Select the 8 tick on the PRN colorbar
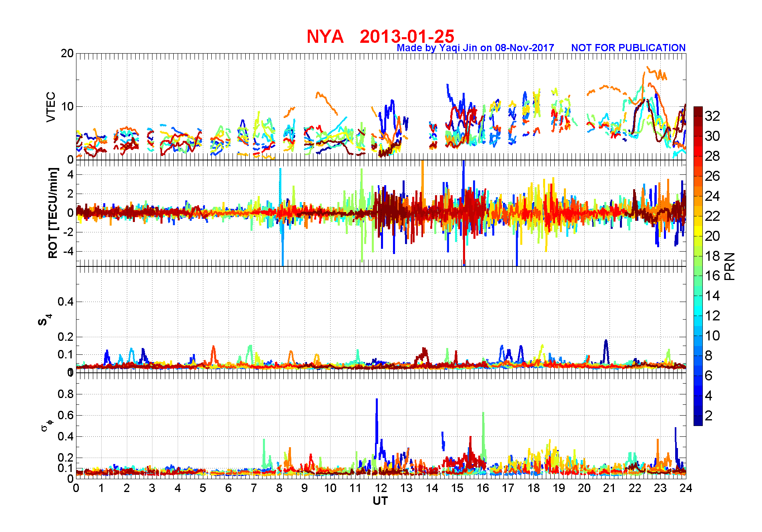Screen dimensions: 762x532 click(x=708, y=356)
